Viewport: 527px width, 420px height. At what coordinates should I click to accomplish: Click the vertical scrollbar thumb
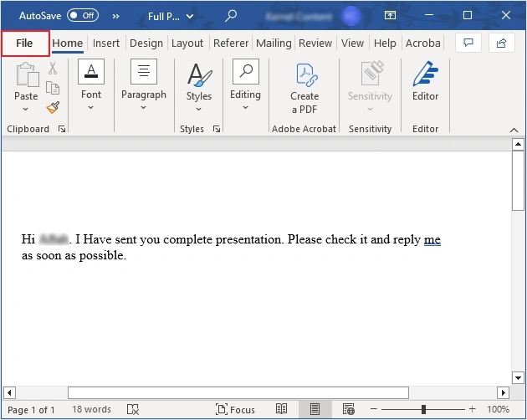coord(518,181)
